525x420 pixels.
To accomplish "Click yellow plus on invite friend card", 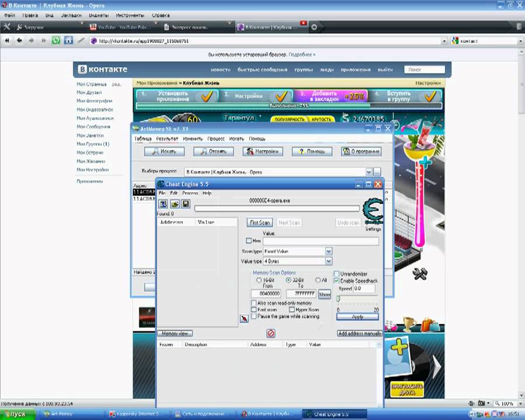I will pos(399,346).
